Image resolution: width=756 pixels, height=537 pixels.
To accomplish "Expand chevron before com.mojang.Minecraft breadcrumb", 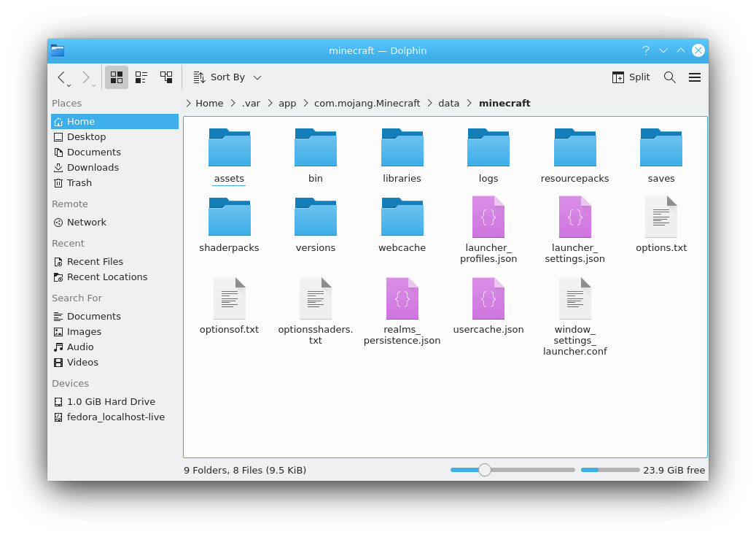I will click(305, 104).
